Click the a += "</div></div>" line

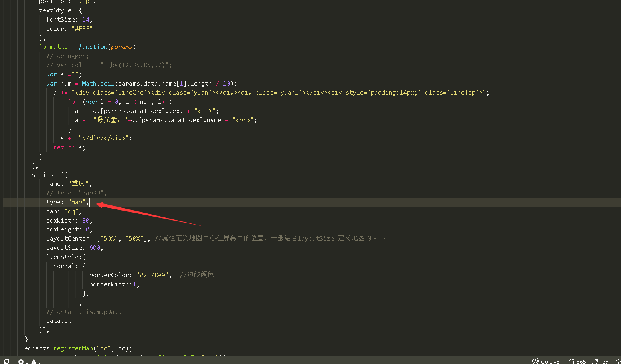pos(96,138)
